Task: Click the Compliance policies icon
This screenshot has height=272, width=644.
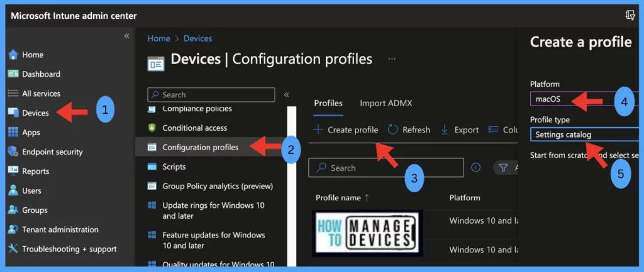Action: click(152, 109)
